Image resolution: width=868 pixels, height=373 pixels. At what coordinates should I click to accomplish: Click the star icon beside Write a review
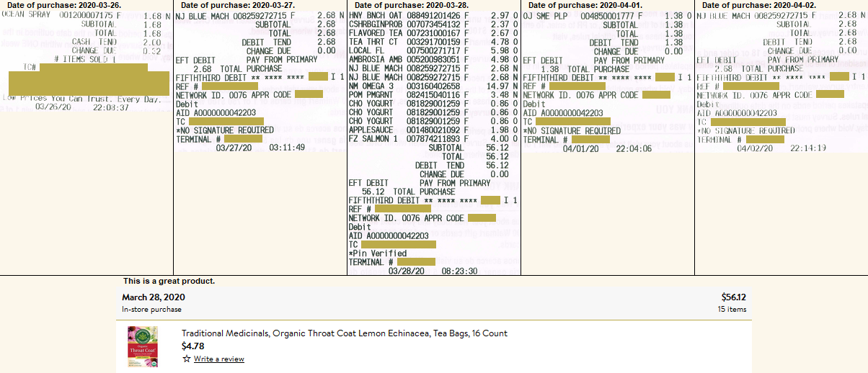[x=186, y=359]
